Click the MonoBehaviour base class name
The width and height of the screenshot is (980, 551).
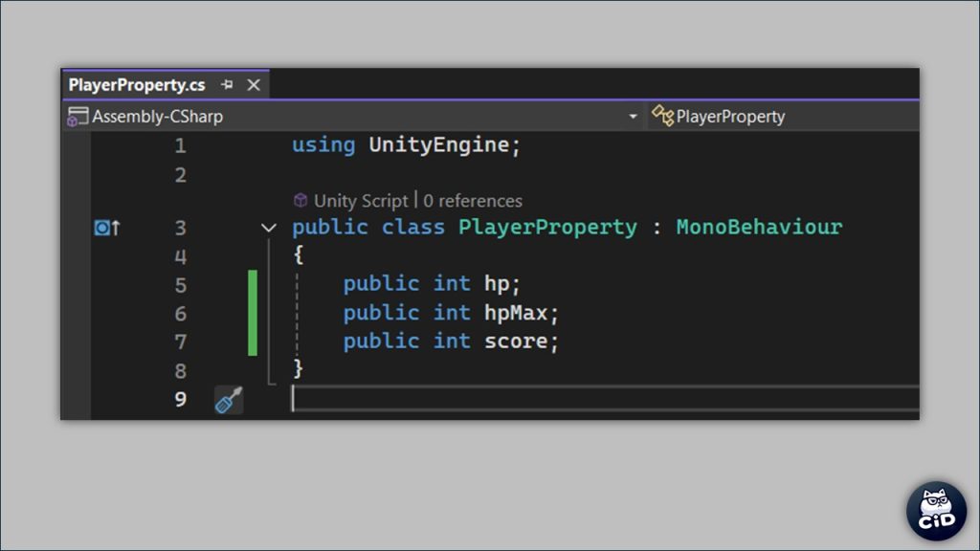(x=759, y=228)
